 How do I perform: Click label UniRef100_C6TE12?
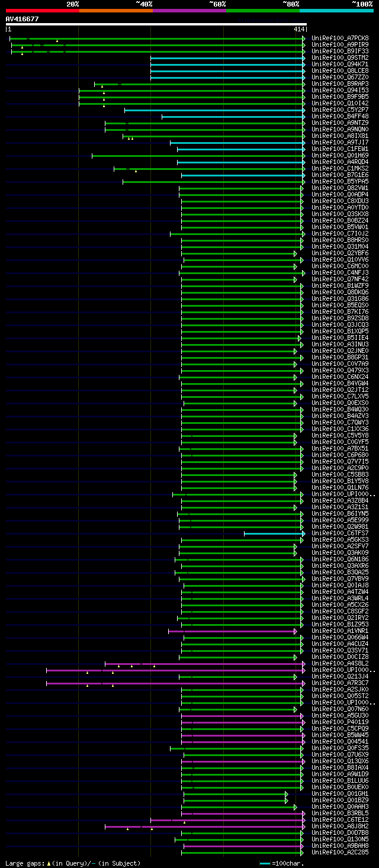tap(340, 819)
